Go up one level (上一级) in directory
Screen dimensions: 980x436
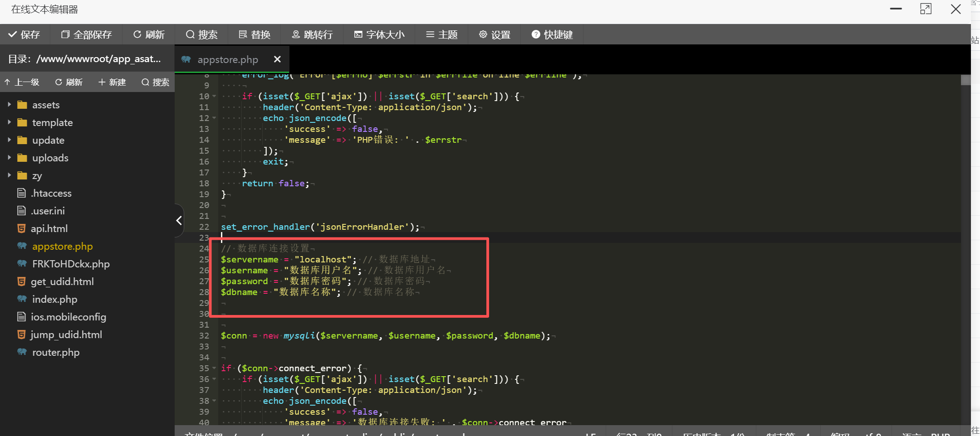pyautogui.click(x=22, y=82)
